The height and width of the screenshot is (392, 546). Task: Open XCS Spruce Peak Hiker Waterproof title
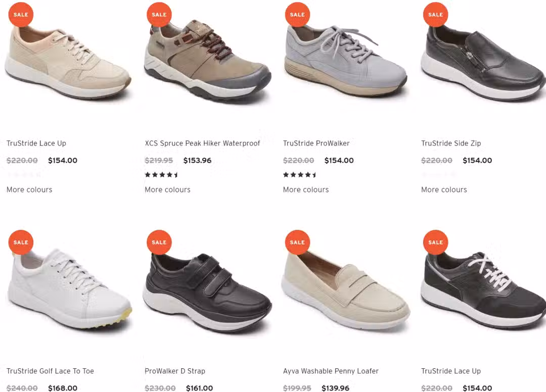(202, 143)
